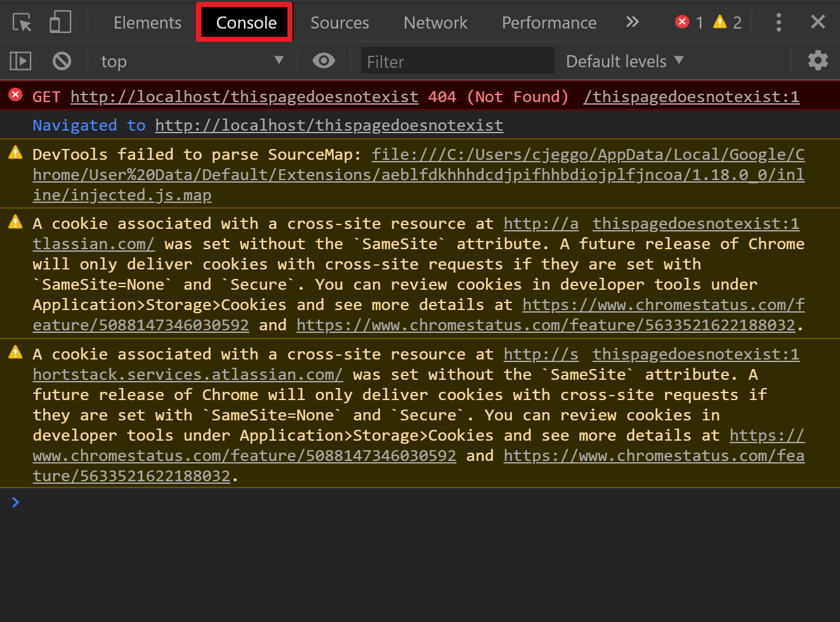Click the red error count indicator
This screenshot has height=622, width=840.
click(x=690, y=23)
